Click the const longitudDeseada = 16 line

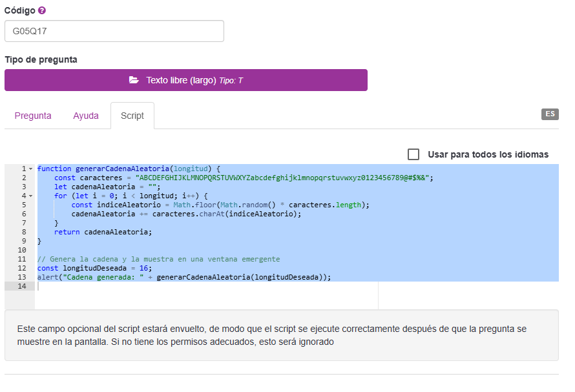(x=94, y=268)
